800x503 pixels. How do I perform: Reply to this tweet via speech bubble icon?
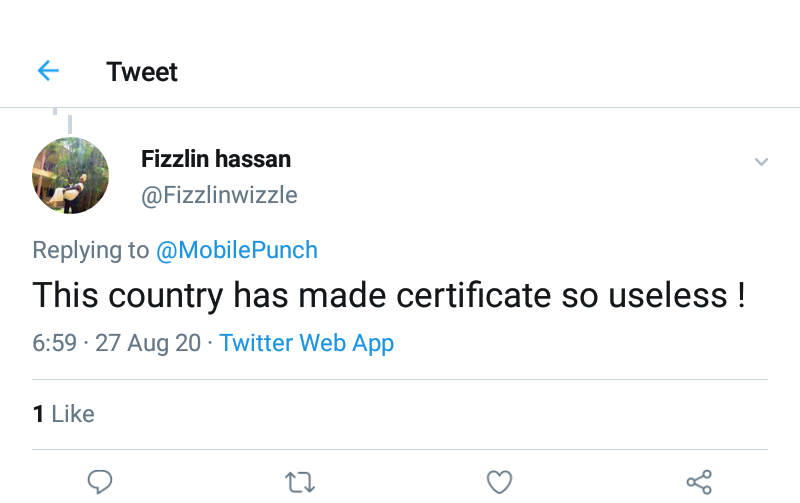99,482
